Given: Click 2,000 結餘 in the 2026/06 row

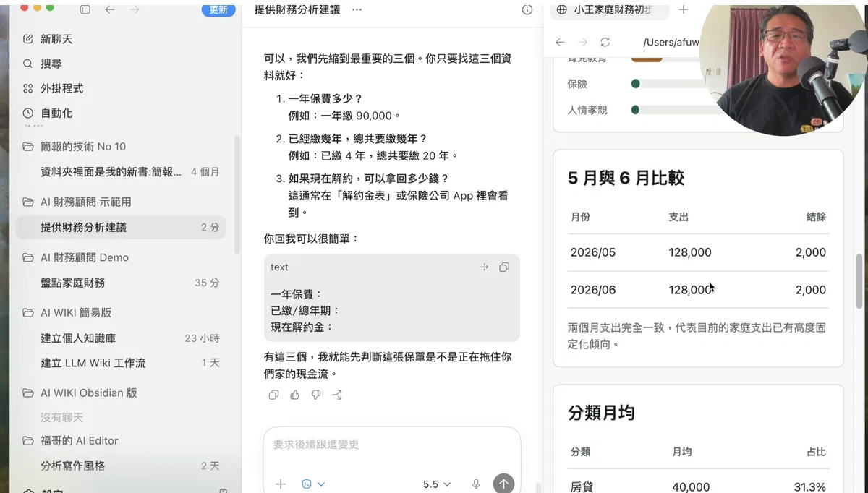Looking at the screenshot, I should (x=810, y=290).
